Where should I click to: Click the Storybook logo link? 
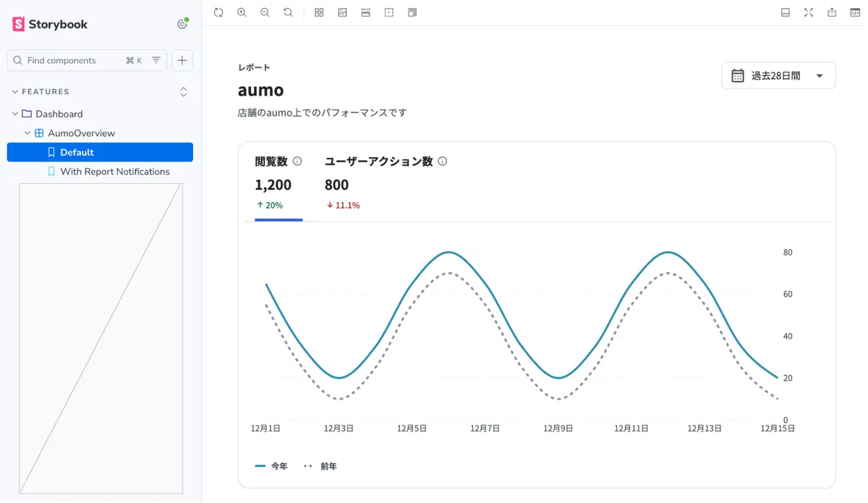tap(50, 25)
